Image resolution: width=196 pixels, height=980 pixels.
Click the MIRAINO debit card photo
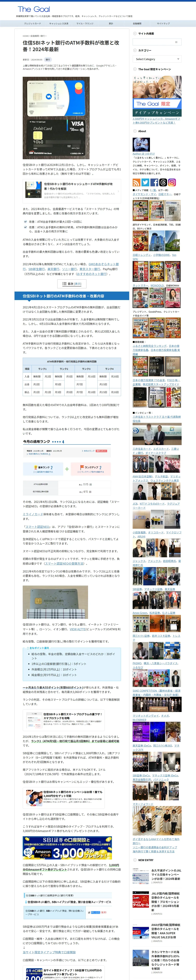56,118
